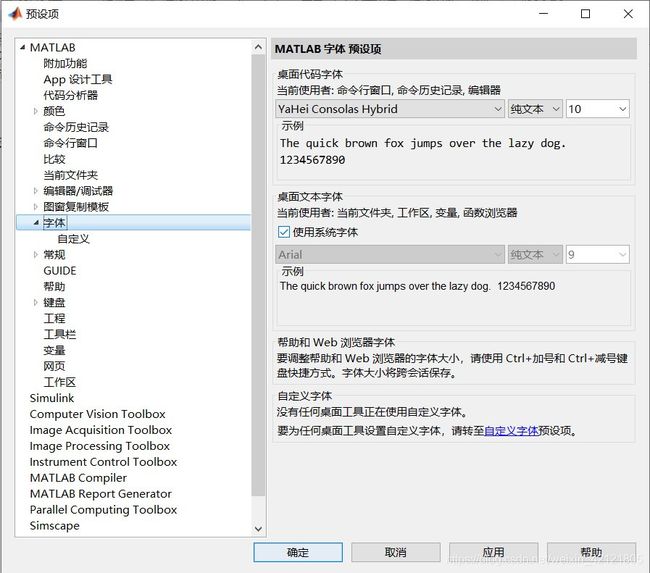Expand the 图窗复制模板 node arrow
The width and height of the screenshot is (650, 573).
click(x=36, y=206)
